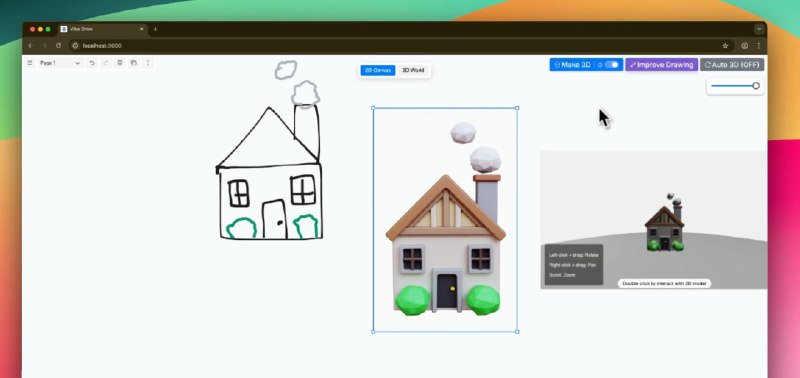Click the trash delete icon
This screenshot has width=800, height=378.
coord(120,63)
